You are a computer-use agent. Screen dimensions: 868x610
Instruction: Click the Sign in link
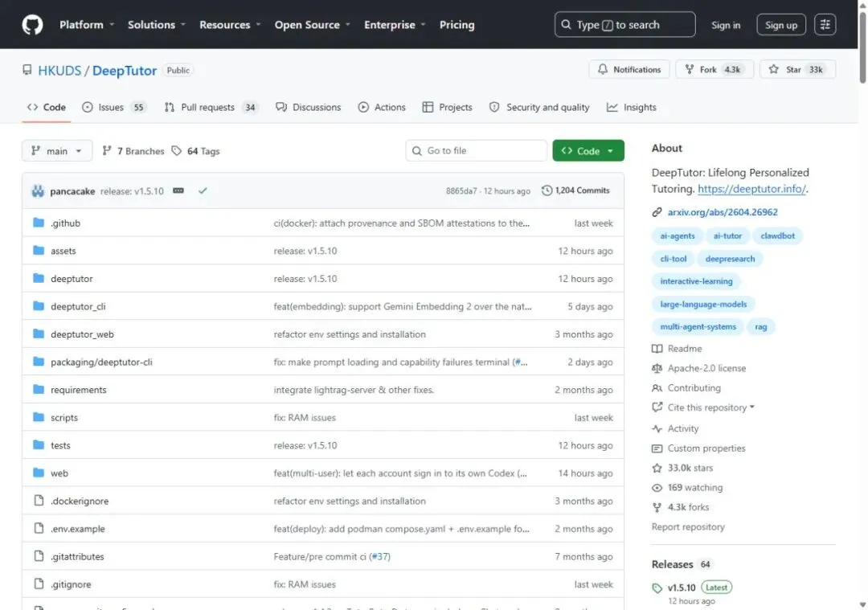click(x=725, y=25)
